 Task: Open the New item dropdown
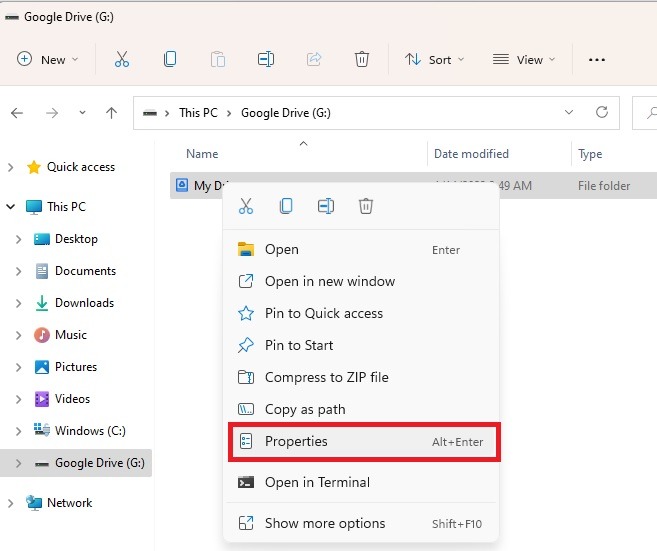[47, 59]
